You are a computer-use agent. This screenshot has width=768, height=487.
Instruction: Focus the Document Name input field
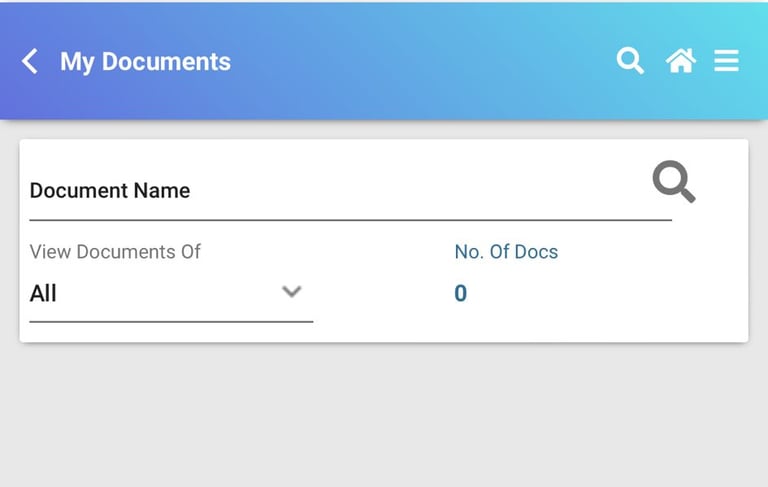point(330,190)
